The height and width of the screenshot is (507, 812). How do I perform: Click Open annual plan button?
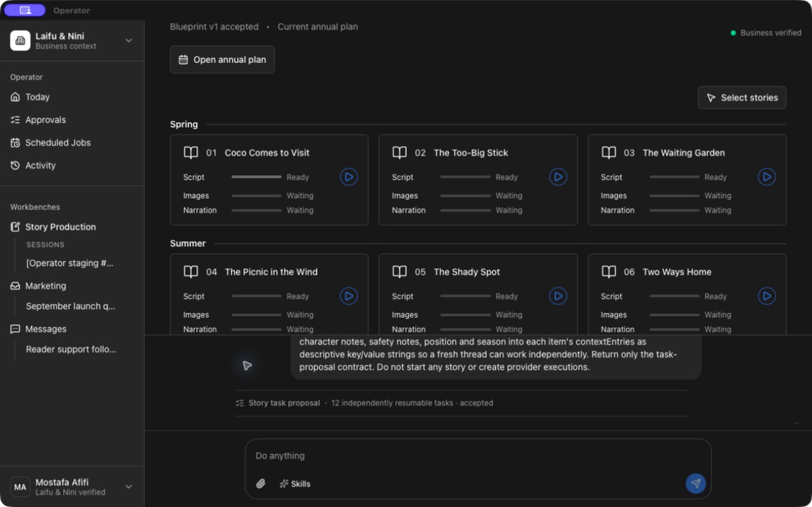[x=222, y=59]
